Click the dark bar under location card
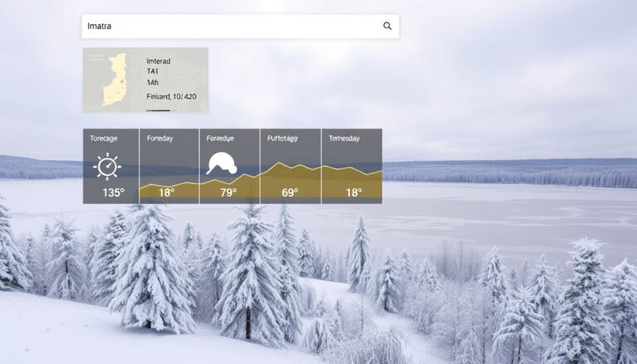Image resolution: width=637 pixels, height=364 pixels. coord(158,110)
